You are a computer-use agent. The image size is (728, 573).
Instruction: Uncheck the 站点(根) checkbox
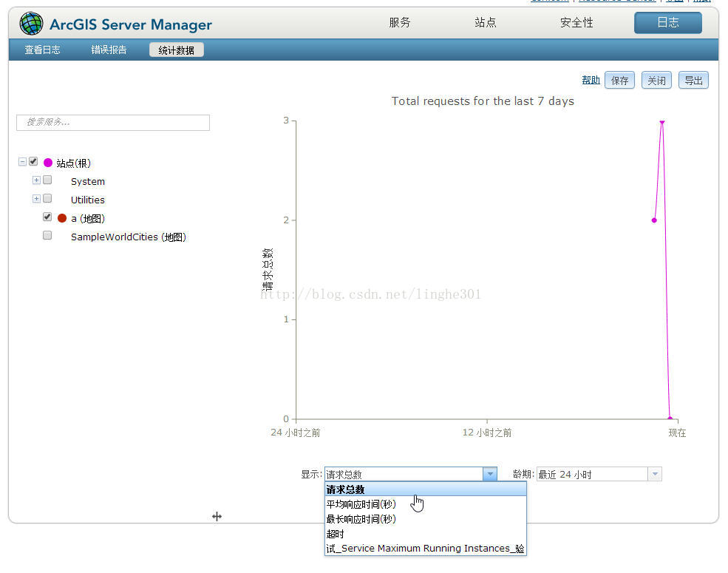pos(33,162)
